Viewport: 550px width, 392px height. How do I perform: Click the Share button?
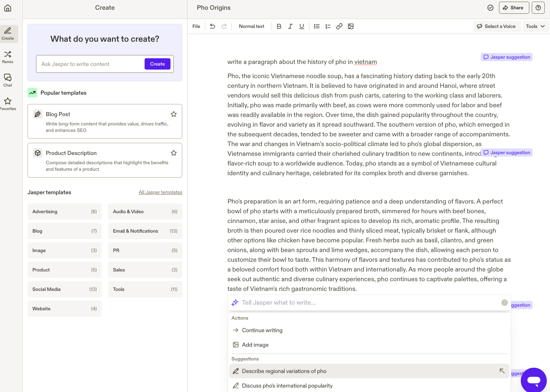click(x=514, y=8)
